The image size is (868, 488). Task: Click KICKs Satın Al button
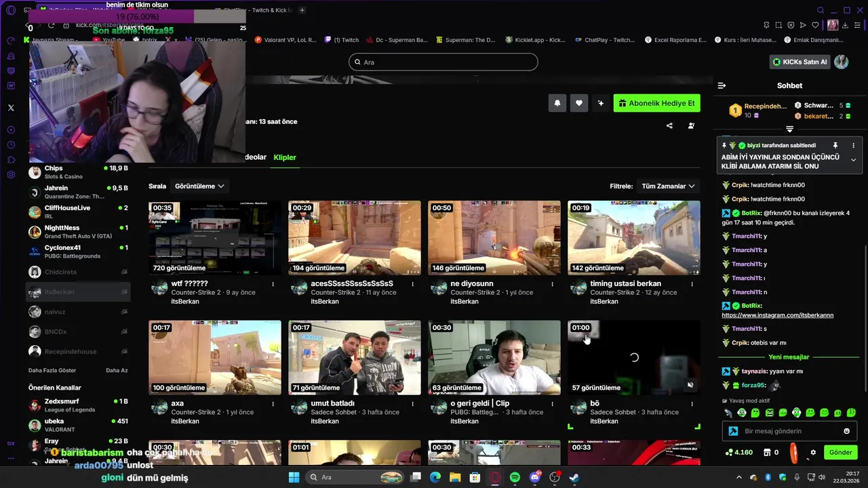(800, 62)
